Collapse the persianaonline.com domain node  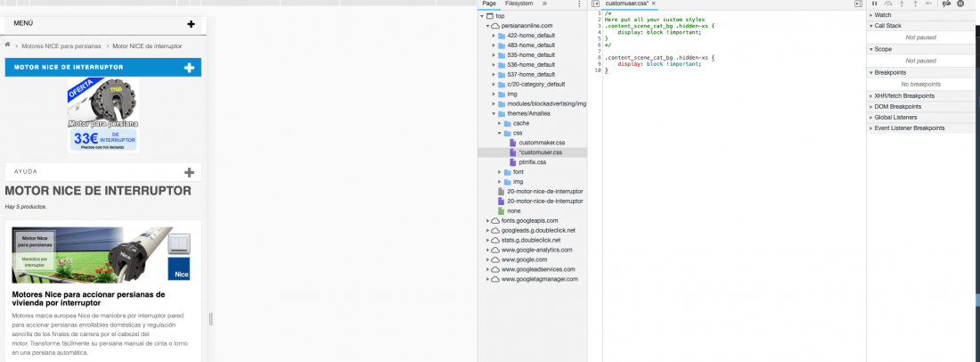[x=487, y=26]
